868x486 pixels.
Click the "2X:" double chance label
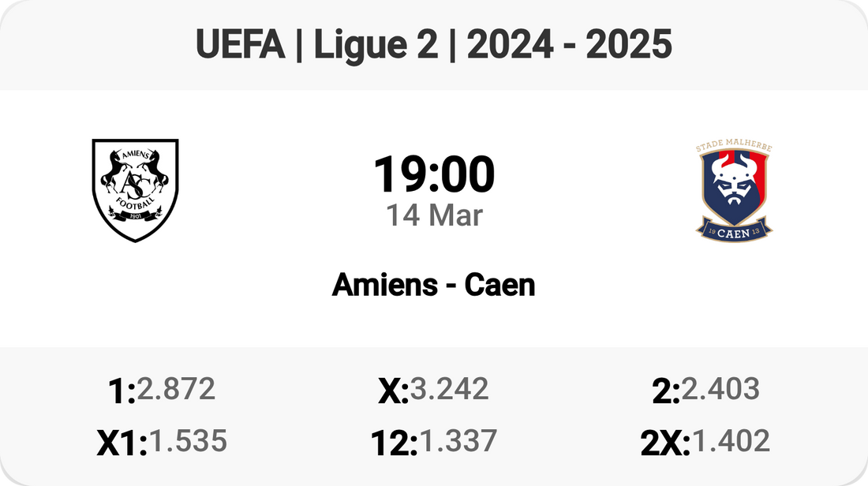pos(665,444)
